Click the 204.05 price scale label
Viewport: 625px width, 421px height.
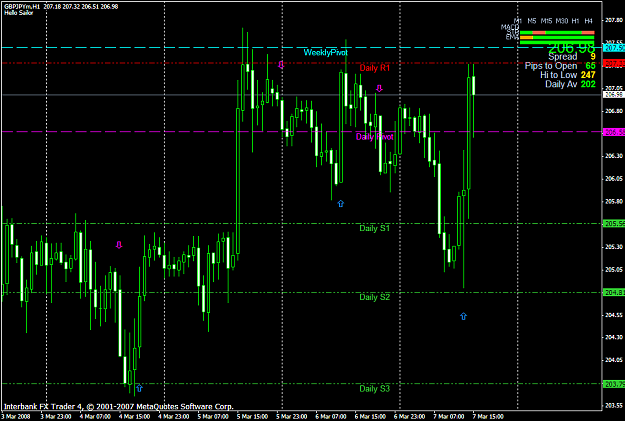(x=614, y=360)
